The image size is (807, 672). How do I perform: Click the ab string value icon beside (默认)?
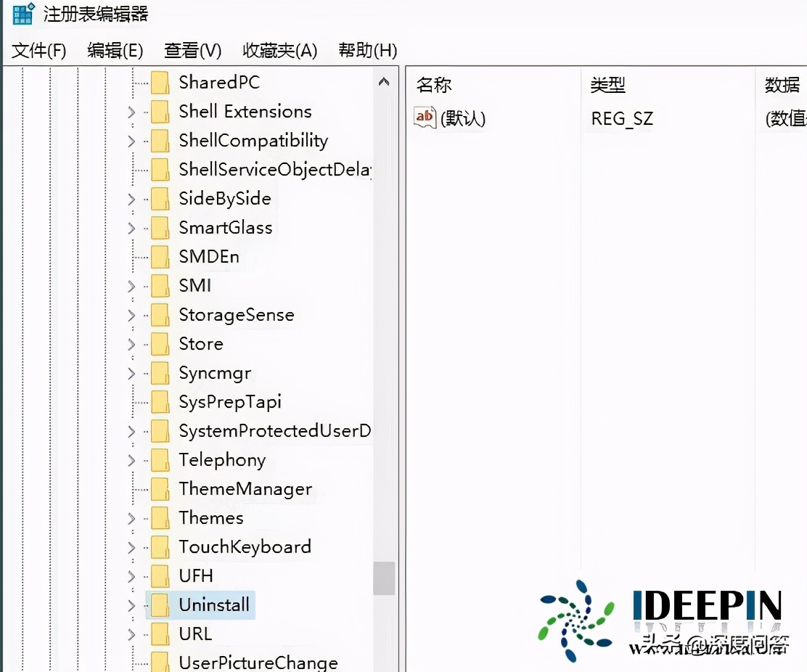[x=425, y=117]
